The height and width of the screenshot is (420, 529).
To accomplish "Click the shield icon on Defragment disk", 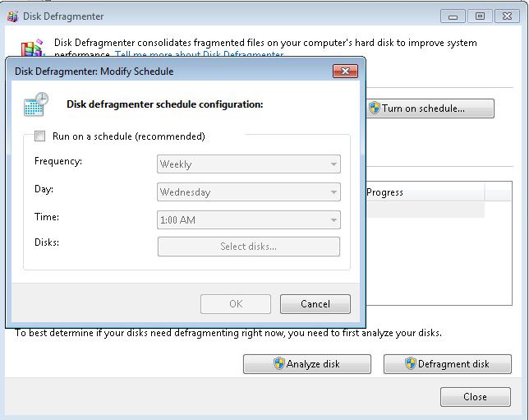I will 410,364.
